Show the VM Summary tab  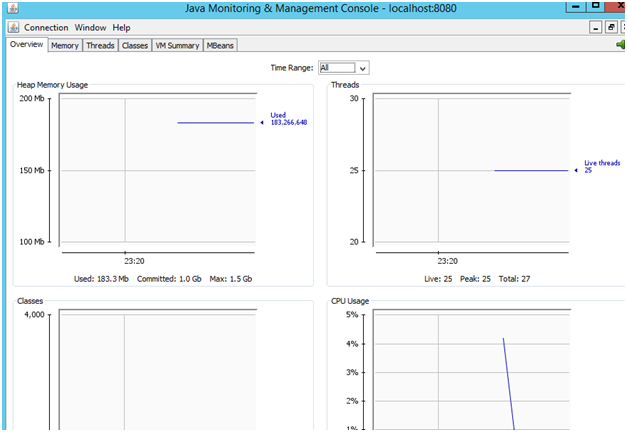tap(177, 45)
